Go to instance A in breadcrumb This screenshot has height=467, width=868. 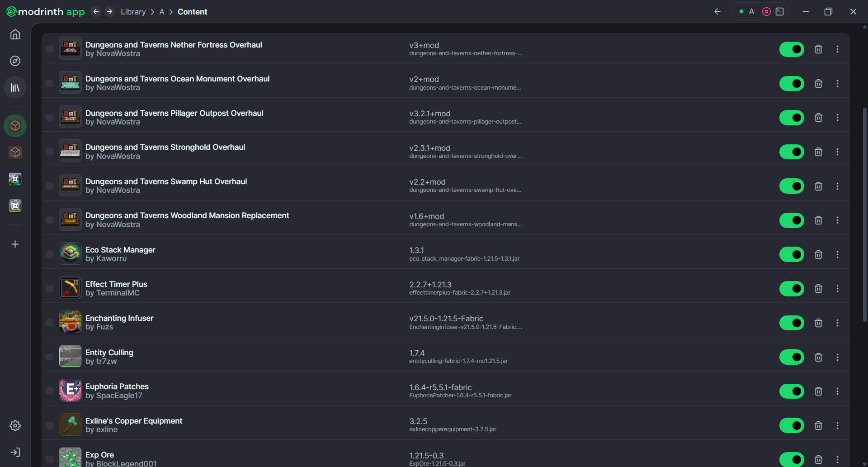coord(162,12)
